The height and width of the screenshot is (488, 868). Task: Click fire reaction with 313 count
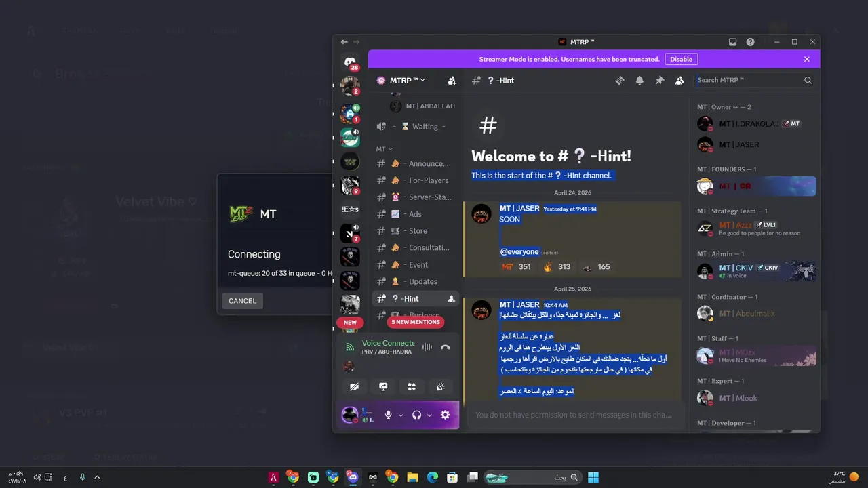557,267
